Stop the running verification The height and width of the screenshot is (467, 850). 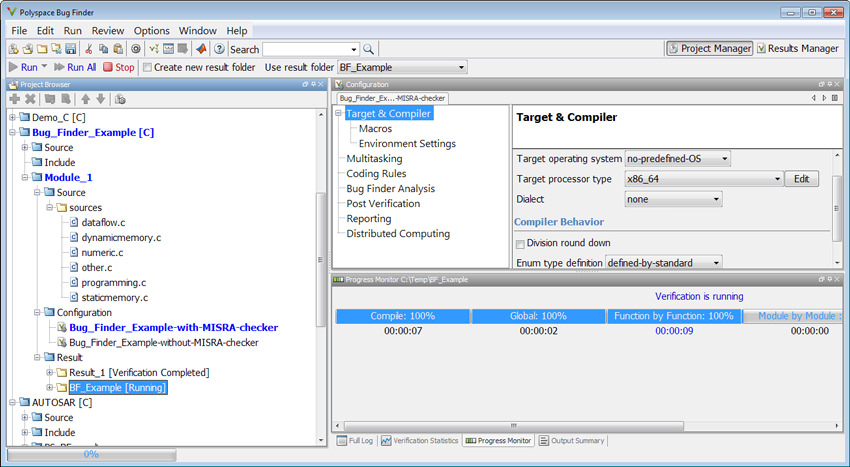pos(118,67)
